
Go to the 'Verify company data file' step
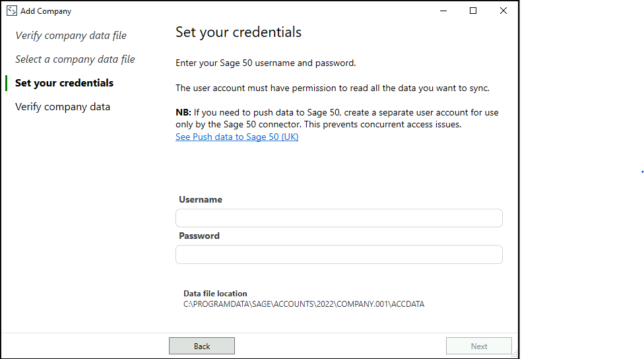click(x=71, y=36)
